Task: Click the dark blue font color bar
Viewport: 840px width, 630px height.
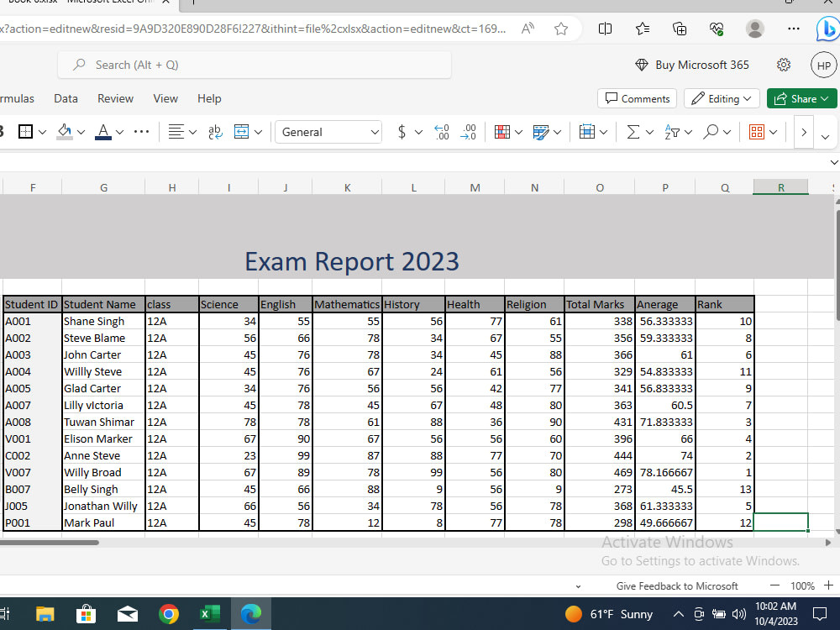Action: (102, 139)
